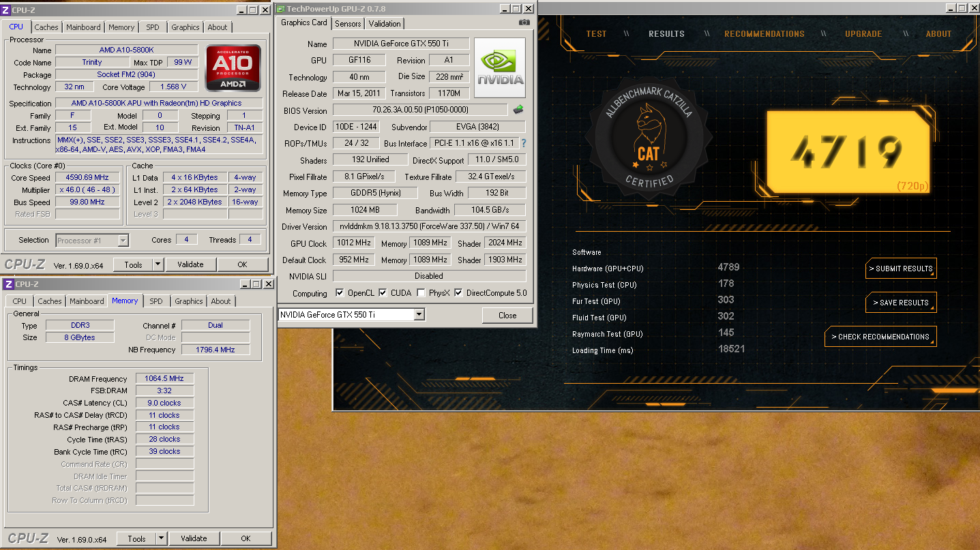Enable the PhysX checkbox

coord(421,293)
